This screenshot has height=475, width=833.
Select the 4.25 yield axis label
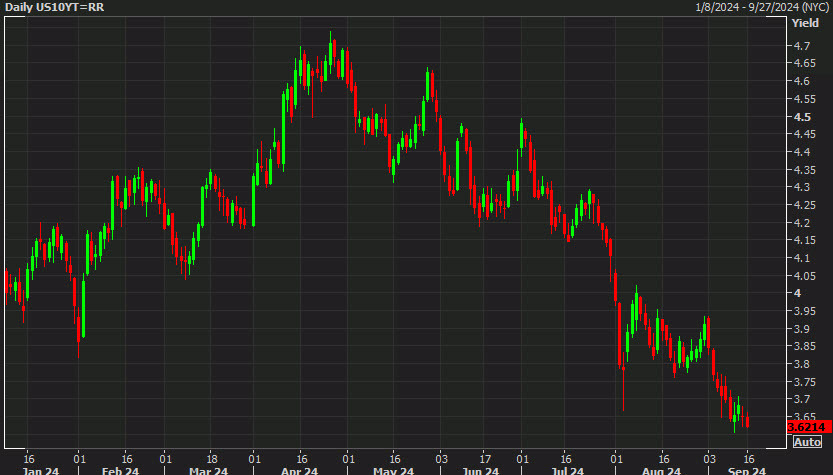coord(805,205)
